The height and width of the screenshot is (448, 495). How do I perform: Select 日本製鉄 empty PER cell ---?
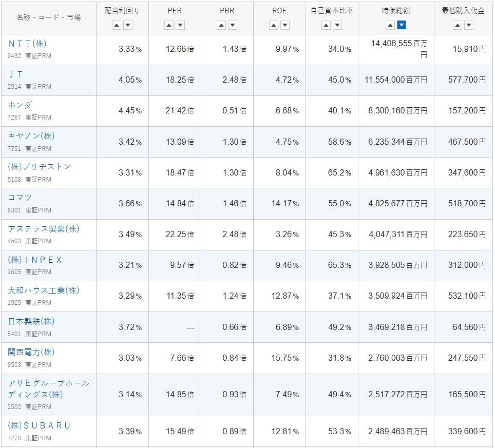tap(190, 327)
